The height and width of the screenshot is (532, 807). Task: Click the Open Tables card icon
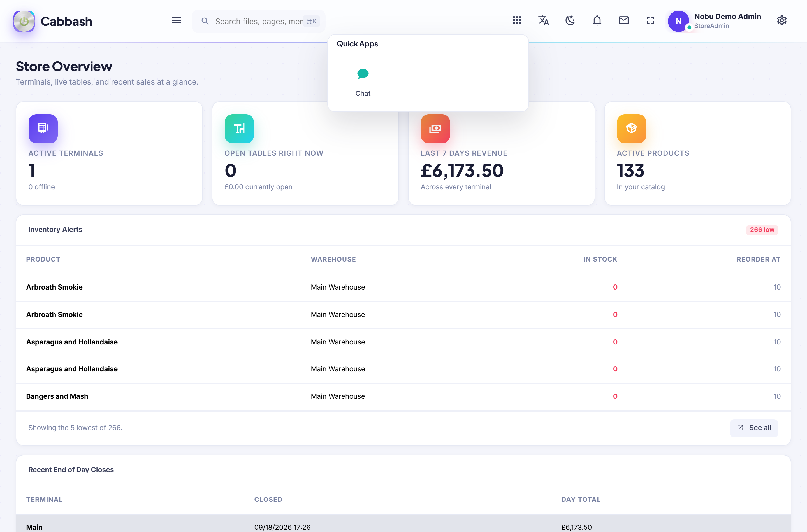[239, 129]
